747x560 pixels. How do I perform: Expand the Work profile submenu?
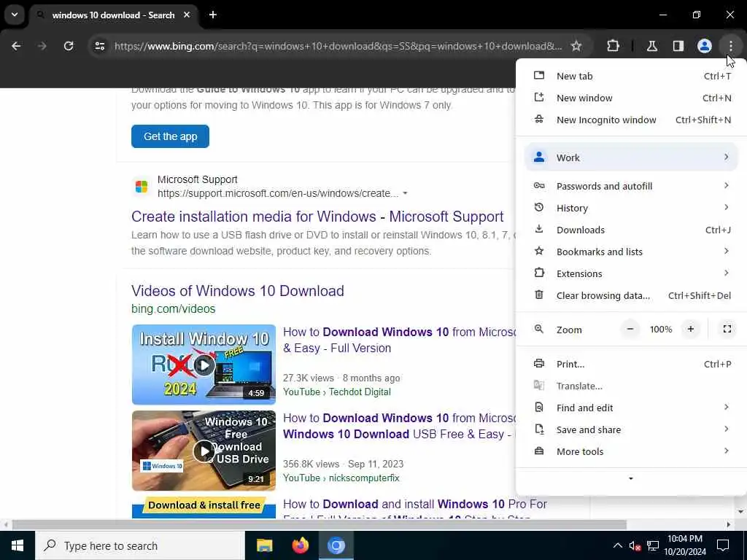click(631, 157)
